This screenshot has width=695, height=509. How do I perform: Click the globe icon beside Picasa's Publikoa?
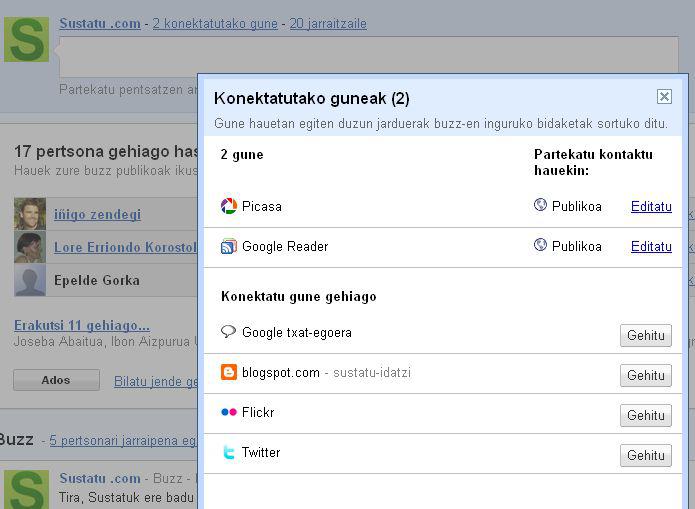(x=540, y=205)
